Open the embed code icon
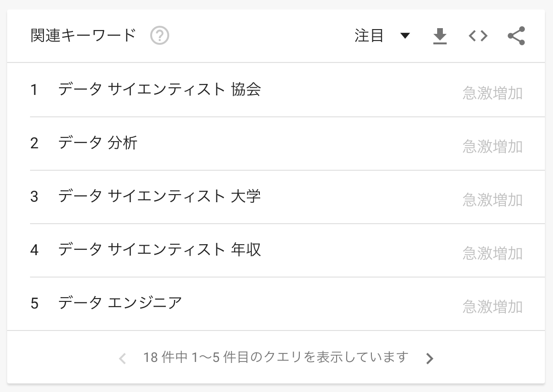The image size is (553, 392). [x=478, y=36]
